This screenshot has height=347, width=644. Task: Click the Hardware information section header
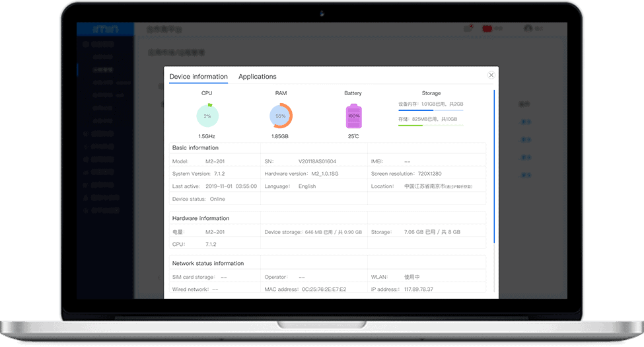click(x=201, y=218)
